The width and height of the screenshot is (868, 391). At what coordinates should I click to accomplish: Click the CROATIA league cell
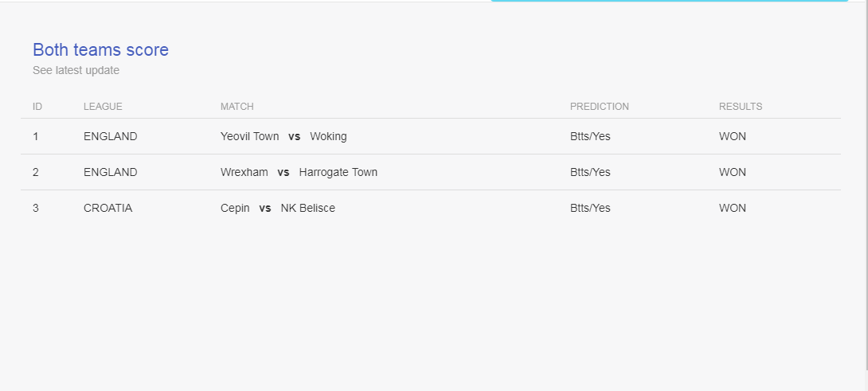point(108,208)
